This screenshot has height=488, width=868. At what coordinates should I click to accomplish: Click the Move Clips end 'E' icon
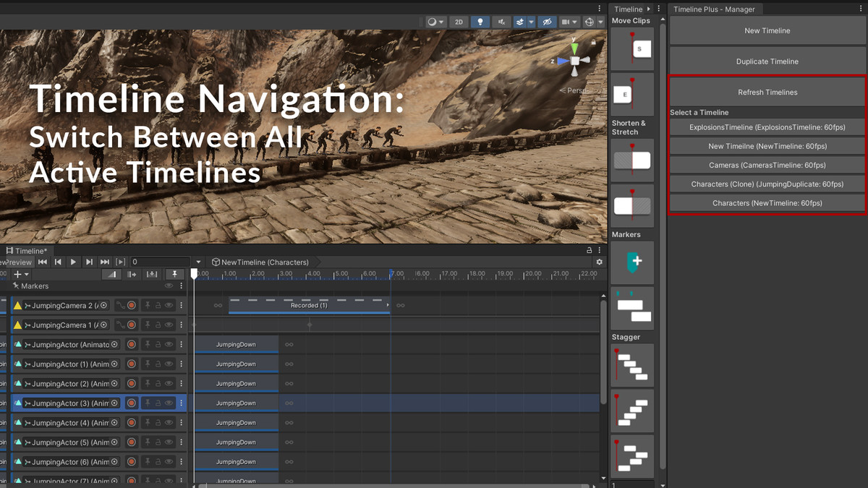[x=631, y=94]
